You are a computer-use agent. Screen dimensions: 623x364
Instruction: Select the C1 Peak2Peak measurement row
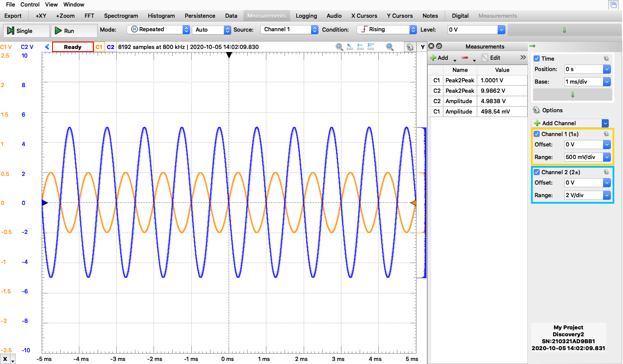(x=477, y=80)
